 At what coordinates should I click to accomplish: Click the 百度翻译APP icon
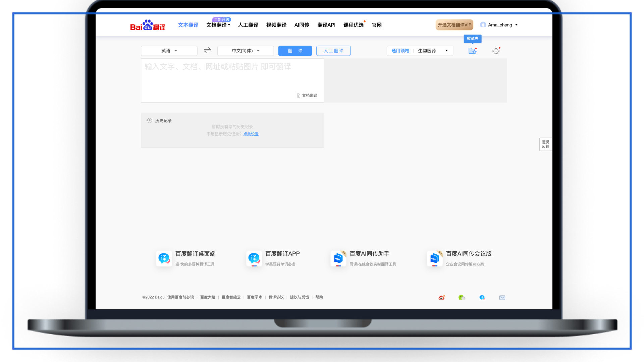pos(254,258)
